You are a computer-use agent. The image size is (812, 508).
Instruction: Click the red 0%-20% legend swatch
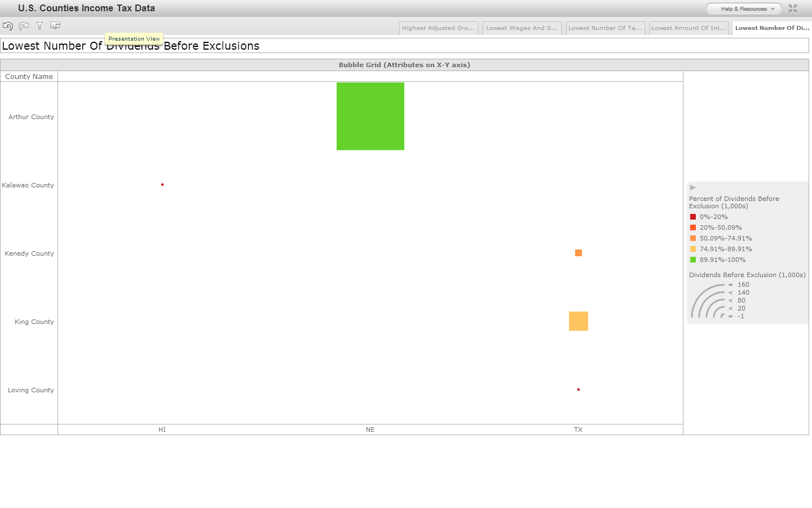click(692, 217)
